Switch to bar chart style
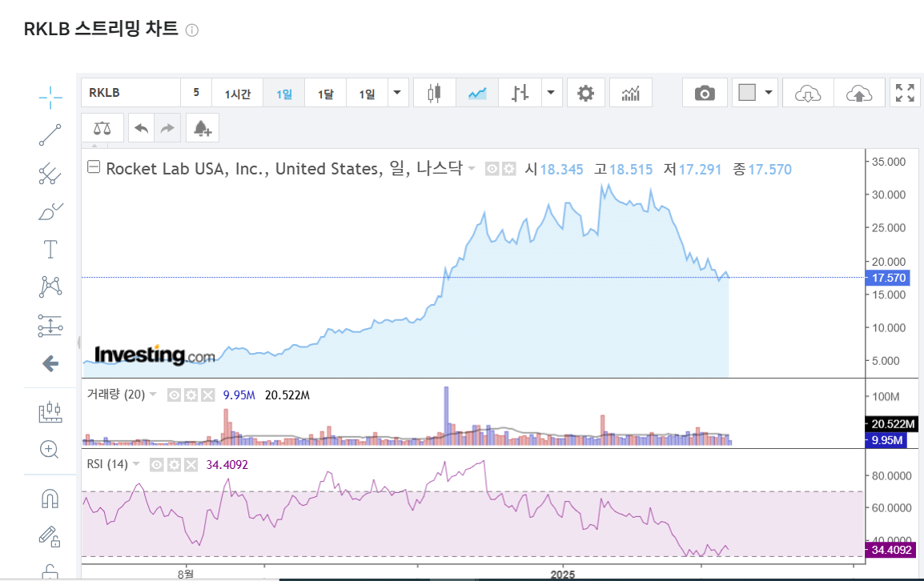 [520, 93]
